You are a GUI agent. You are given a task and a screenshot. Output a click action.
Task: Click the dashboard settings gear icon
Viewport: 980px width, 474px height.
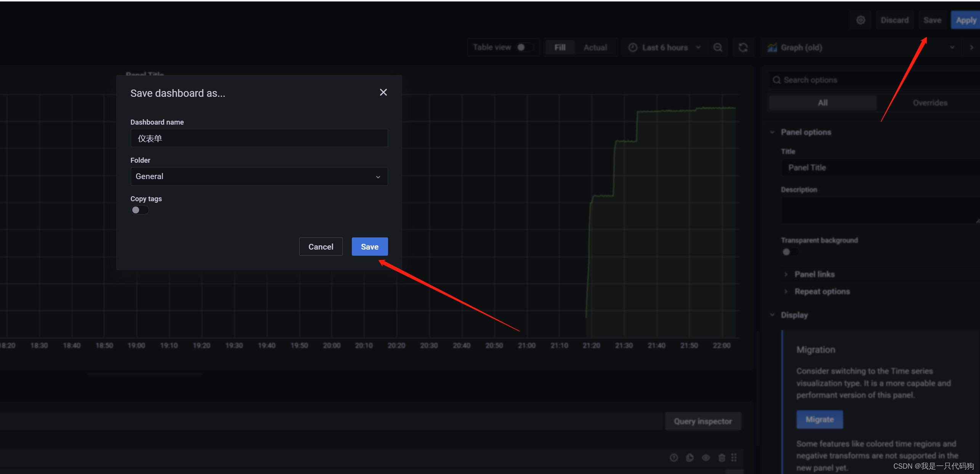(860, 20)
